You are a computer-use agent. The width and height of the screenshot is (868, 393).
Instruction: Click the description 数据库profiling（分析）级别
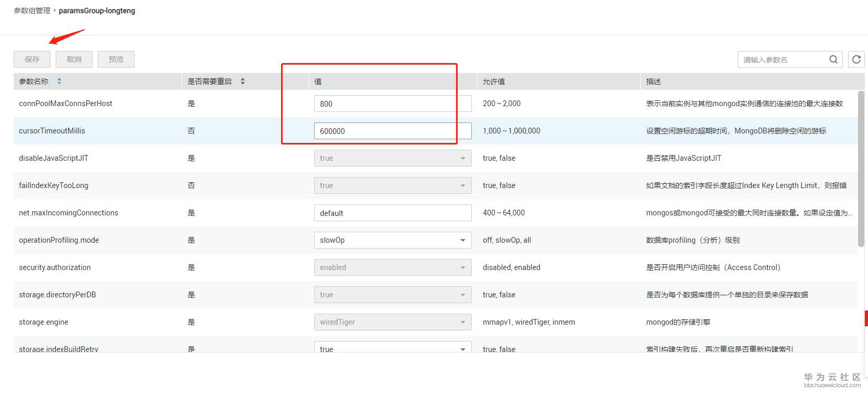coord(693,240)
